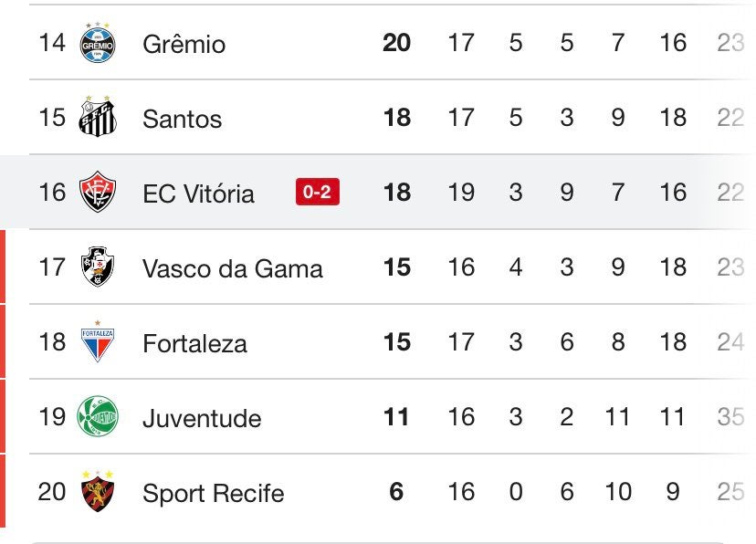Screen dimensions: 756x544
Task: Tap the Fortaleza club crest
Action: pos(98,341)
